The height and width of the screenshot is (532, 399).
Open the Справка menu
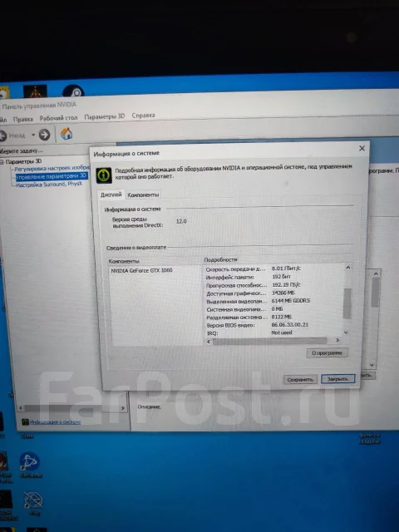point(143,116)
